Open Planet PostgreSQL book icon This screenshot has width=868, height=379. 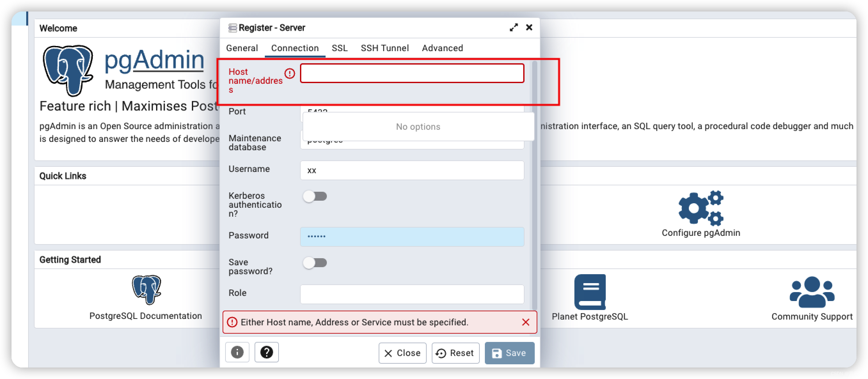click(x=590, y=291)
